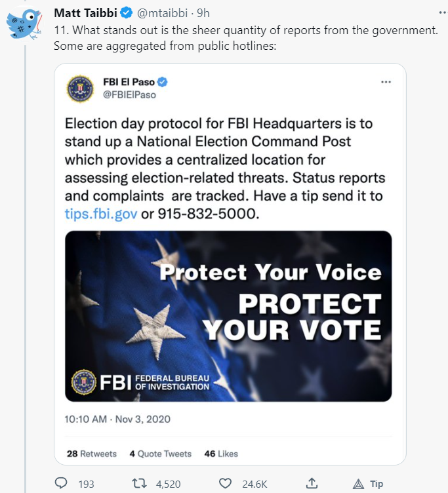This screenshot has height=493, width=448.
Task: Click Matt Taibbi's blue verified badge
Action: click(125, 14)
